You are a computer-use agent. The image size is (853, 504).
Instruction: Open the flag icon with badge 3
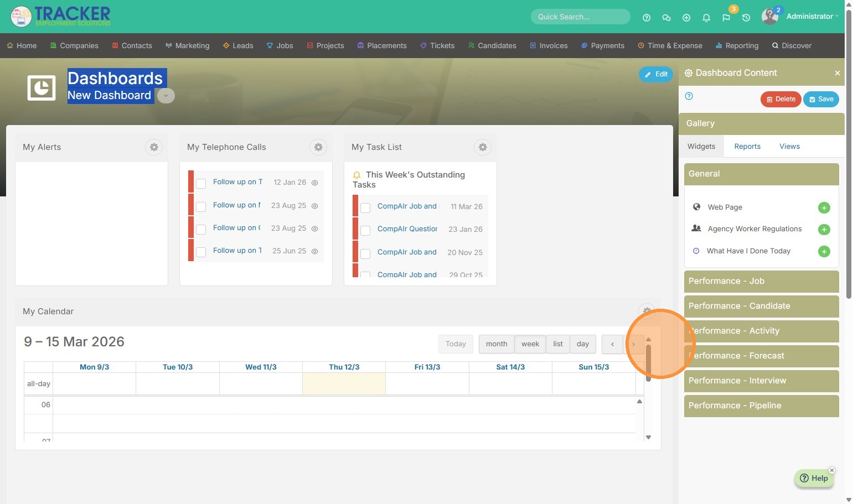(x=726, y=18)
